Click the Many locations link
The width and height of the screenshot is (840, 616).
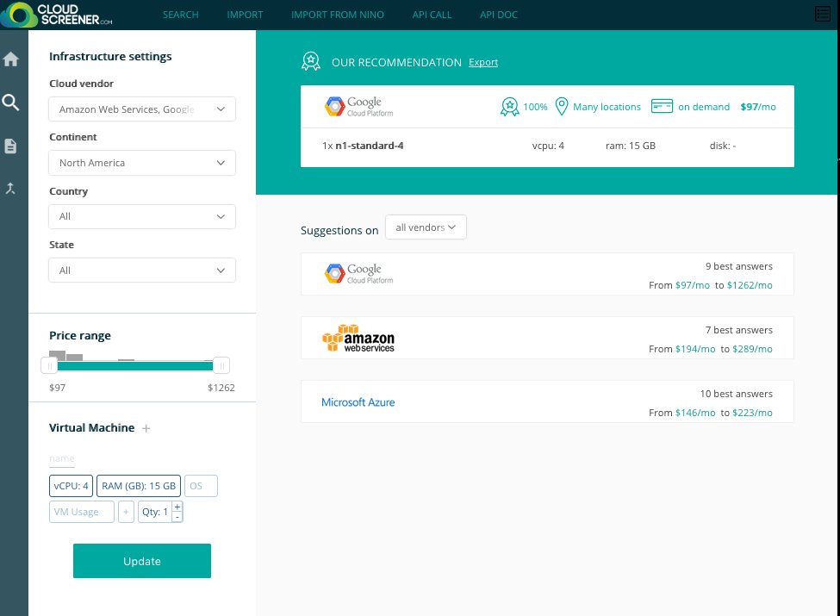(607, 107)
